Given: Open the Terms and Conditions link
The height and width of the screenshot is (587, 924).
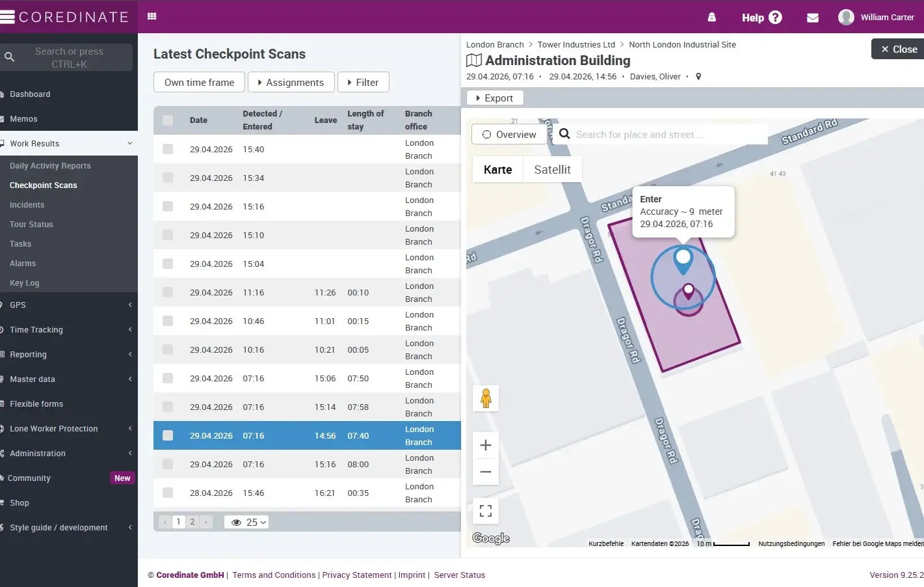Looking at the screenshot, I should (x=274, y=575).
